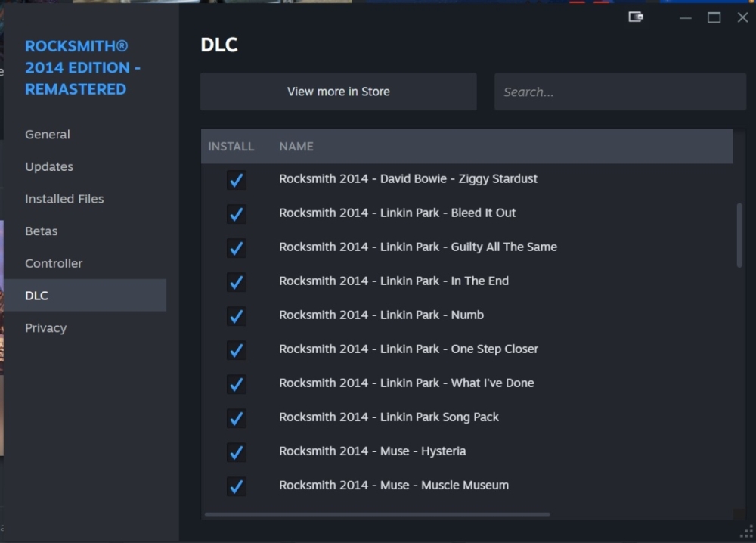Select the Controller settings tab
Screen dimensions: 756x543
(x=54, y=263)
